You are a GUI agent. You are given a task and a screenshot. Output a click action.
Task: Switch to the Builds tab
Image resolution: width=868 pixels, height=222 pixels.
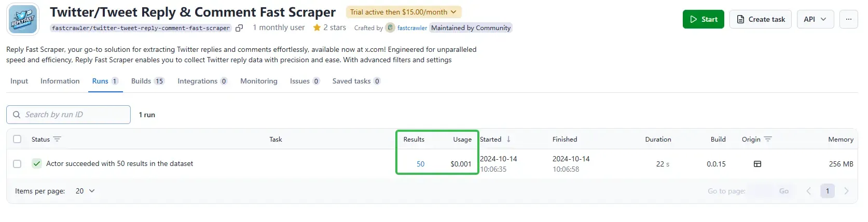pos(147,81)
